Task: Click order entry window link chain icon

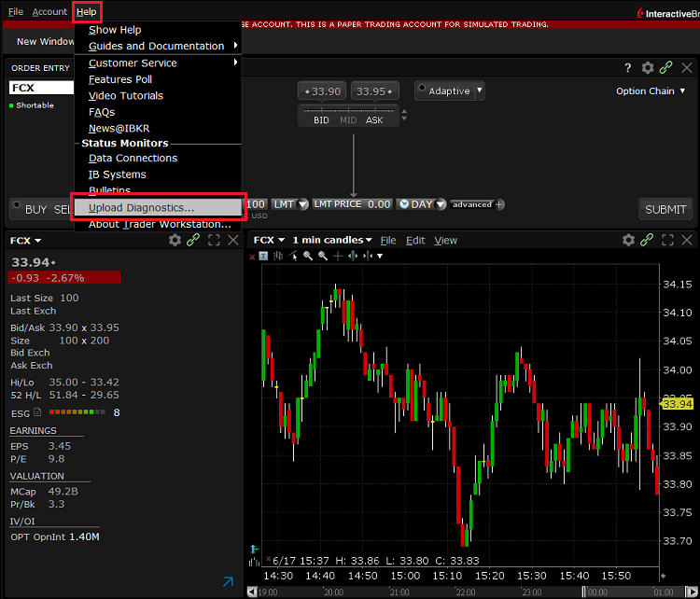Action: coord(666,67)
